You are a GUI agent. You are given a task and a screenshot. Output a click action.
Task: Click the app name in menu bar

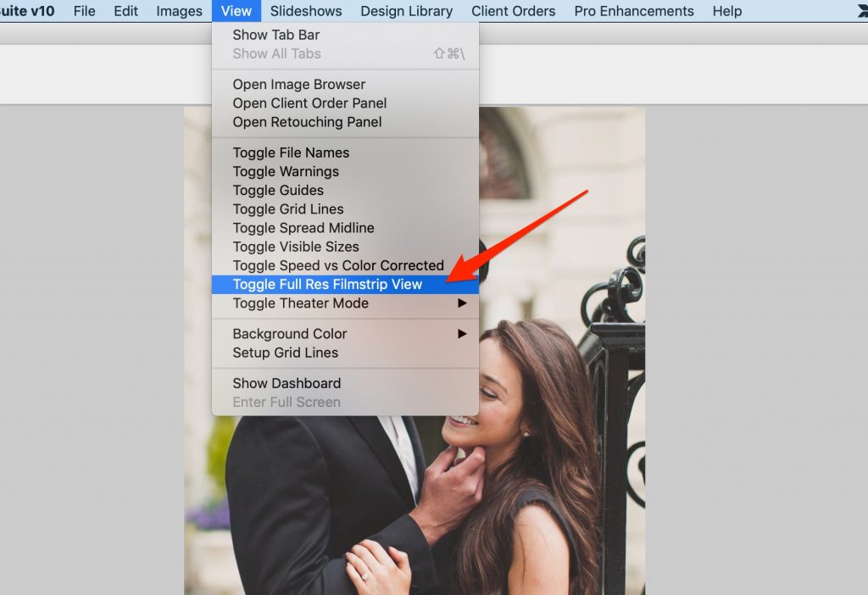(27, 11)
